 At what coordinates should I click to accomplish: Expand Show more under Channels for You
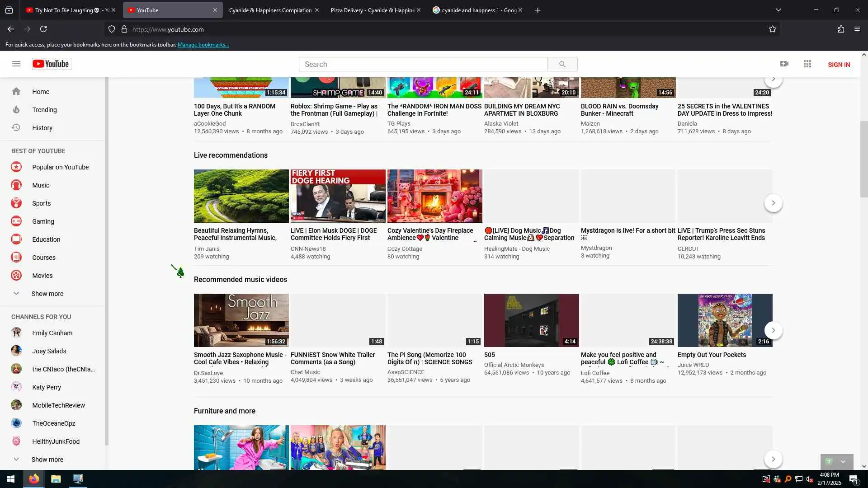(47, 460)
